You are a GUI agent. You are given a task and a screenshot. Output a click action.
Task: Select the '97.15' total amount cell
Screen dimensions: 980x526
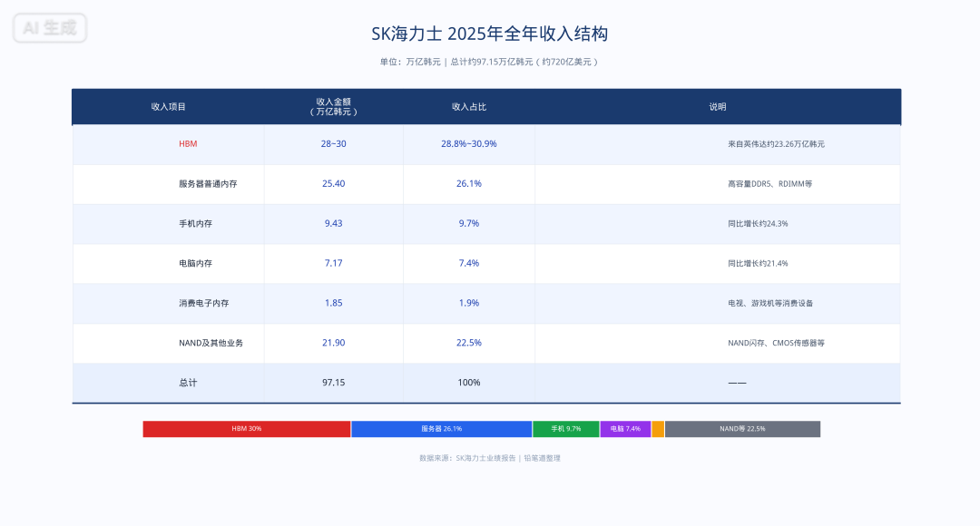(334, 383)
